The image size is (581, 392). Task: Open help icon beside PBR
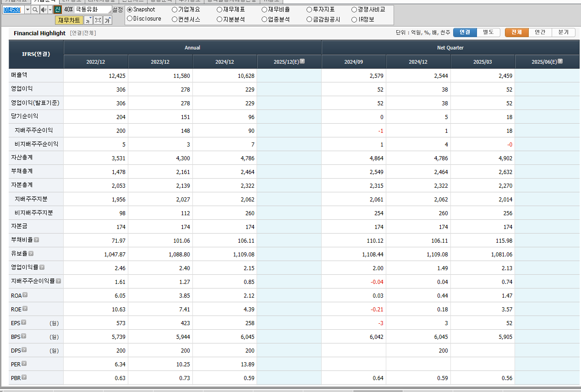(x=24, y=377)
